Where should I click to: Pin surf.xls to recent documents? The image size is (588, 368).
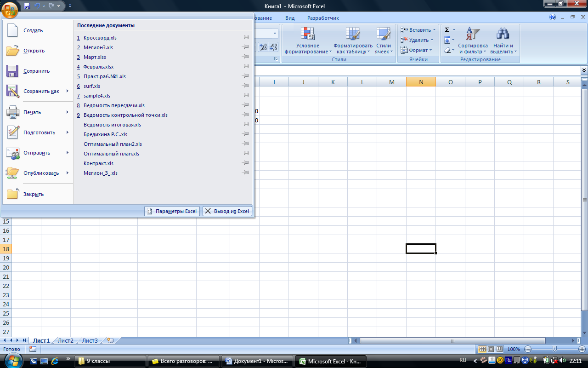coord(246,86)
